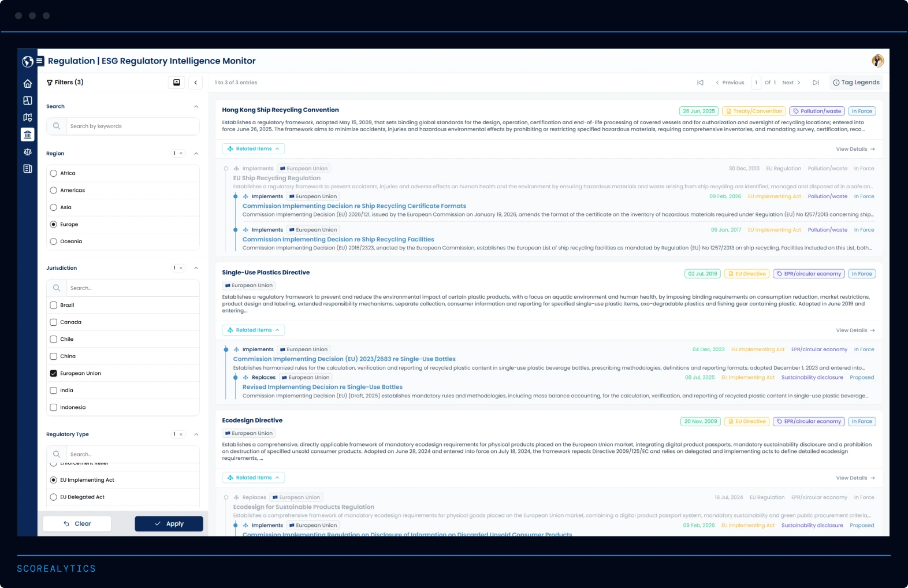Open the user profile avatar
This screenshot has width=908, height=588.
[877, 61]
